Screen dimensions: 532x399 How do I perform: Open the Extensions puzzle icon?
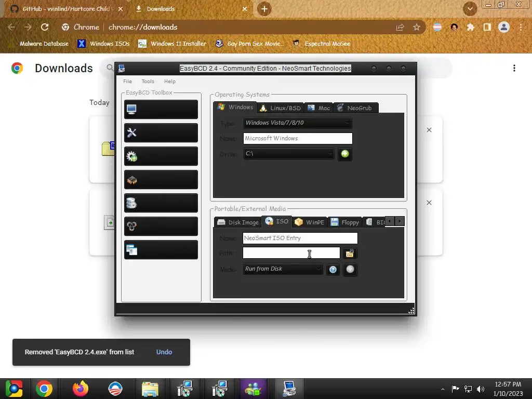(471, 27)
